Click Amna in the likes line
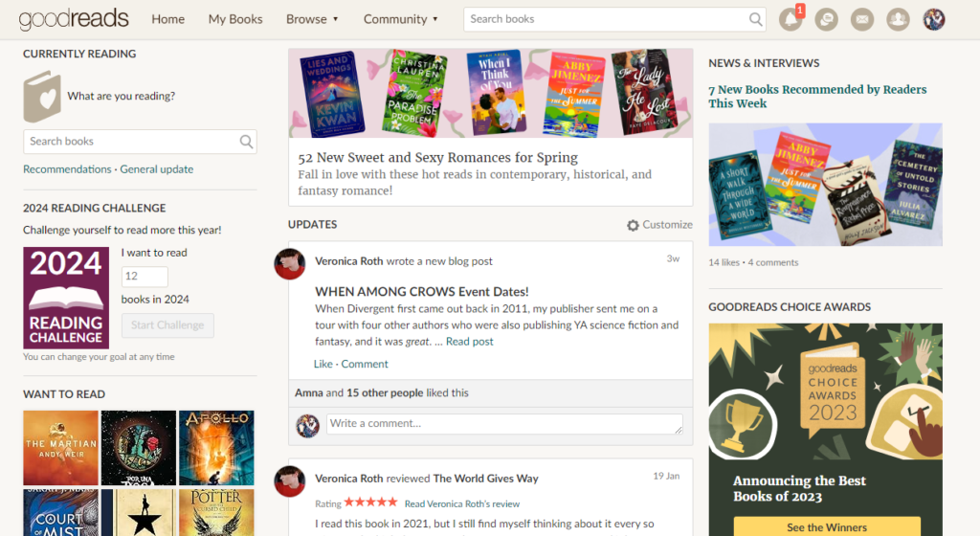Viewport: 980px width, 536px height. coord(309,393)
